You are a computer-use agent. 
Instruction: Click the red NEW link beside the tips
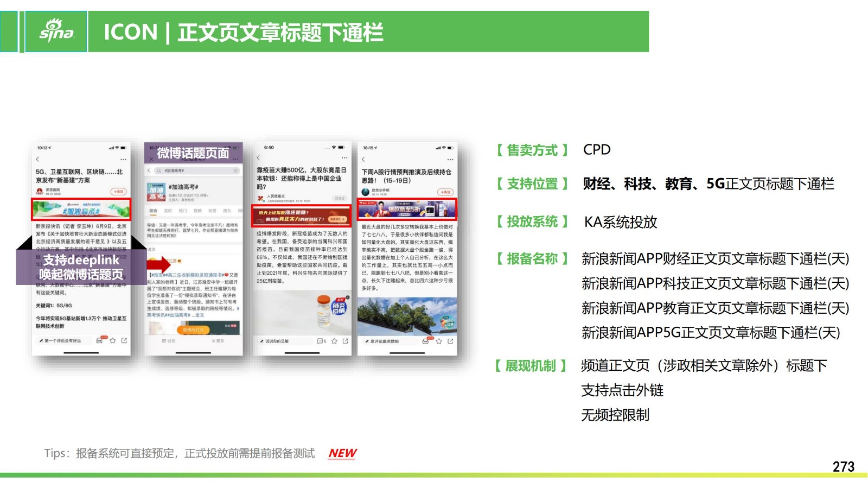pos(342,453)
